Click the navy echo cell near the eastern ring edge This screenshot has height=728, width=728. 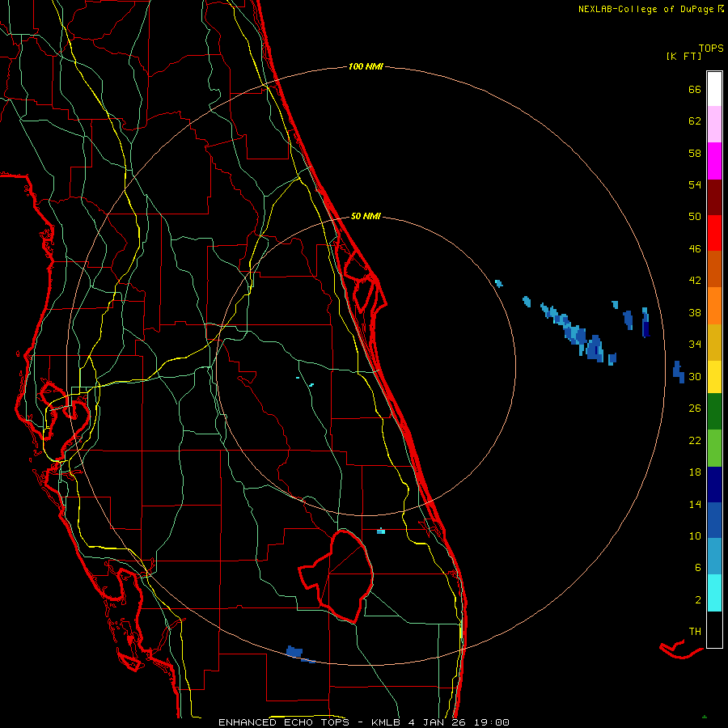[x=645, y=322]
